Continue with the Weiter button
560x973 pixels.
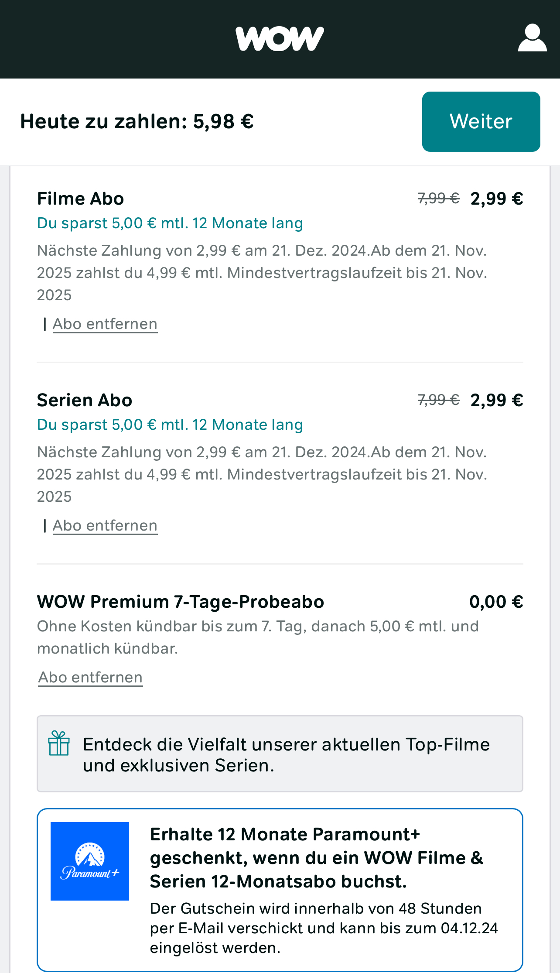coord(481,122)
